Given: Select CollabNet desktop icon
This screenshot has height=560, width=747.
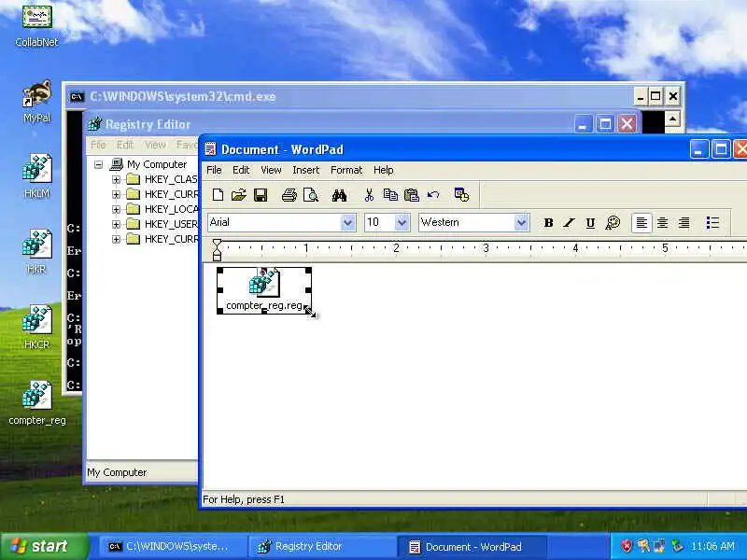Looking at the screenshot, I should (x=36, y=26).
